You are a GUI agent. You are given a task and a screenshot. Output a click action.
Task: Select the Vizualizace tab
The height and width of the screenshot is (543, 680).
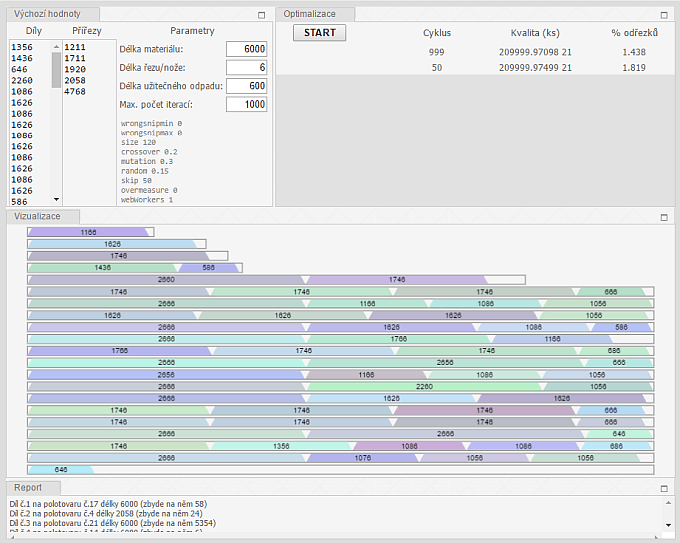click(43, 216)
